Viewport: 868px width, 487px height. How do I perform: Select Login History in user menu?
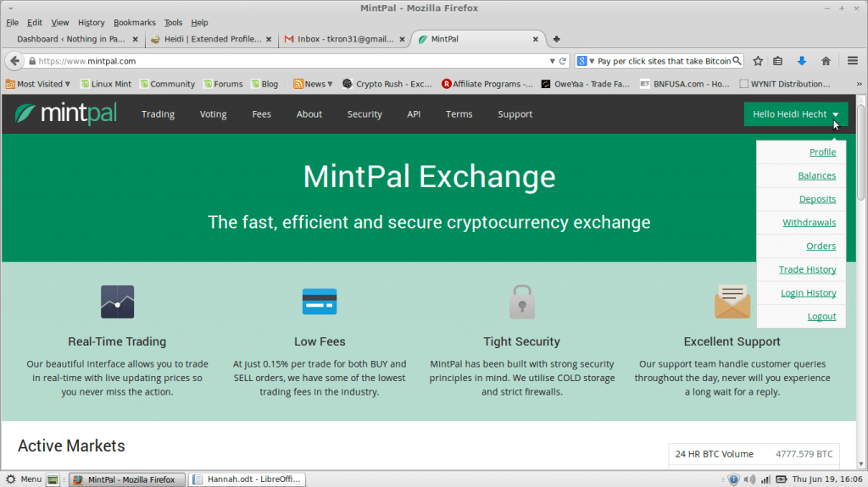point(808,293)
